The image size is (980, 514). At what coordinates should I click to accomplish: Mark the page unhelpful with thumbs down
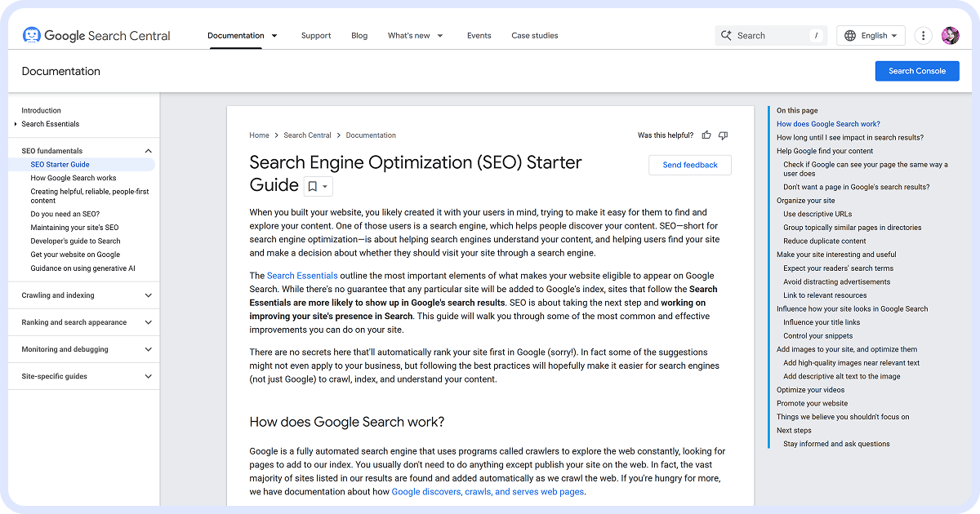[723, 135]
